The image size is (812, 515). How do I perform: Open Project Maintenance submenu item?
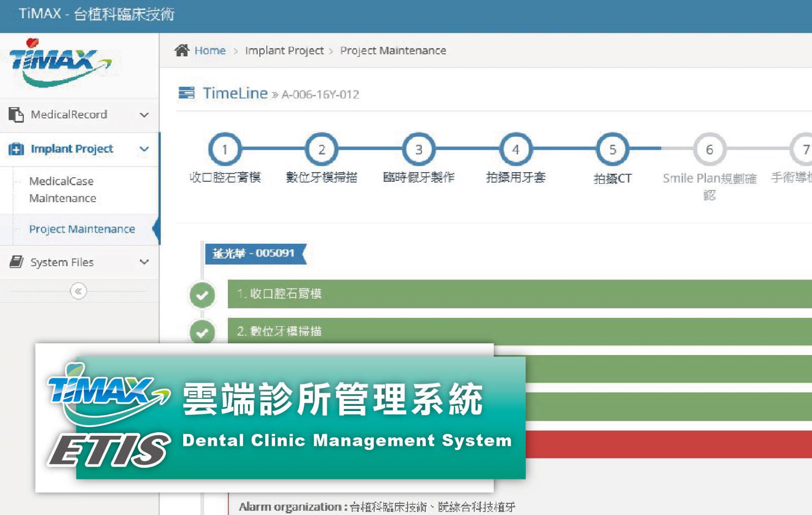click(82, 229)
